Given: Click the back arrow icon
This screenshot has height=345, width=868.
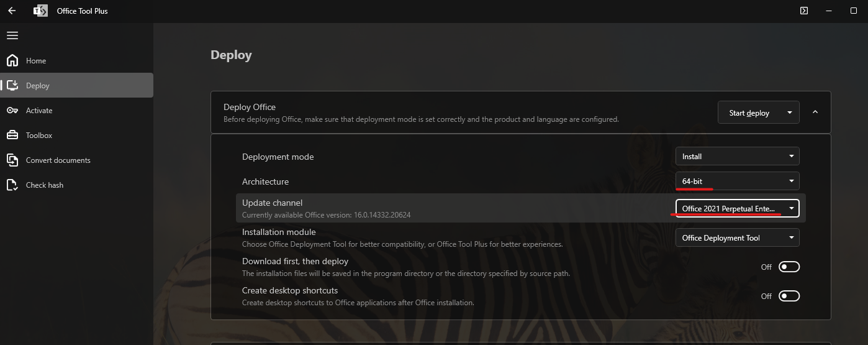Looking at the screenshot, I should (12, 11).
